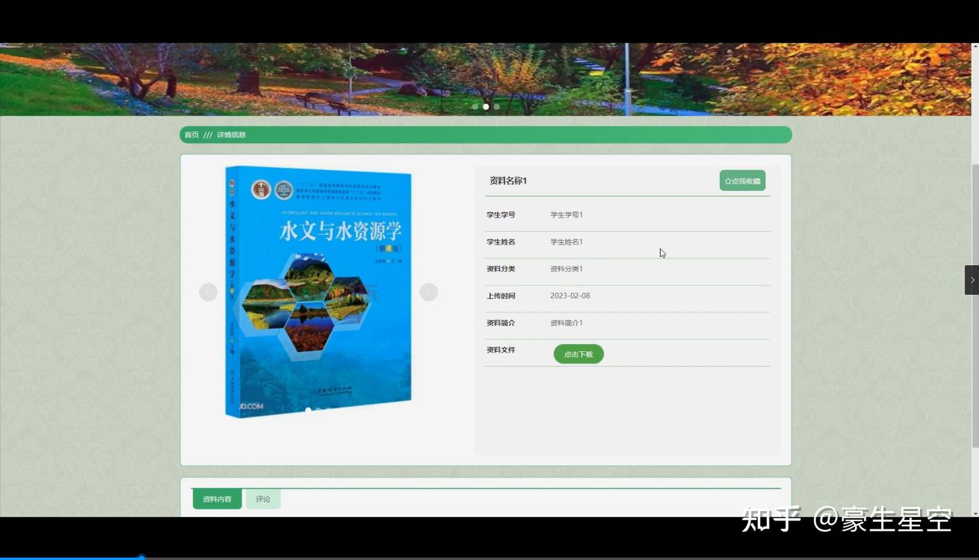Click the 水文与水资源学 book cover image

pos(318,292)
